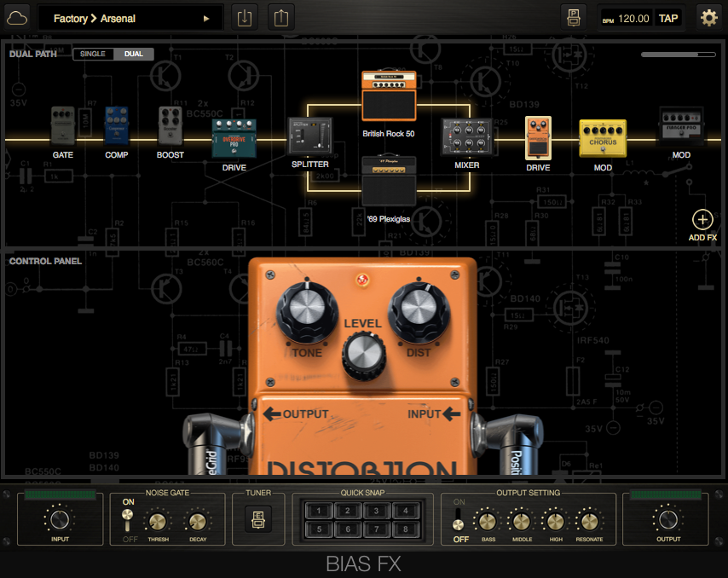Click the SPLITTER block
Image resolution: width=728 pixels, height=578 pixels.
(309, 136)
